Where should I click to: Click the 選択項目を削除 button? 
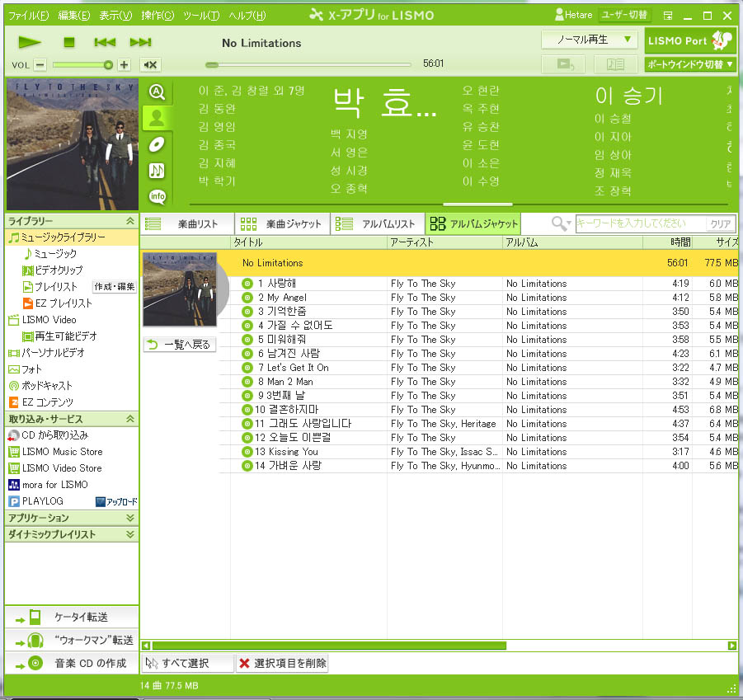tap(282, 663)
